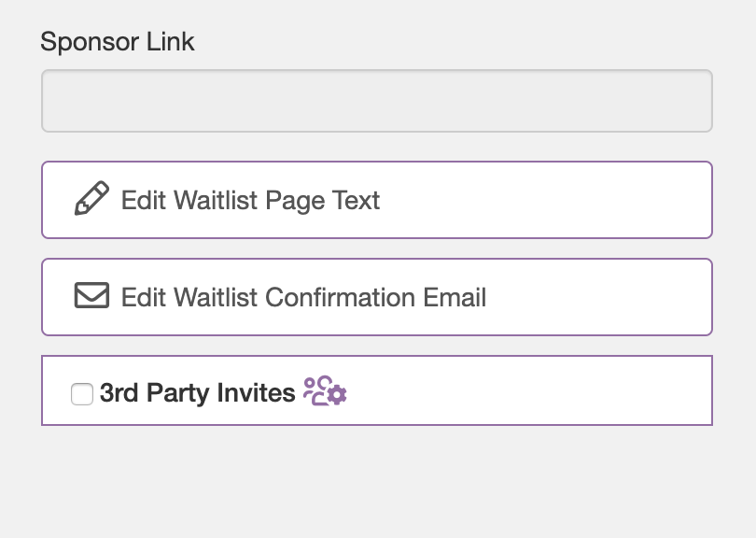Click the purple people-gear icon next to 3rd Party Invites

(x=325, y=390)
